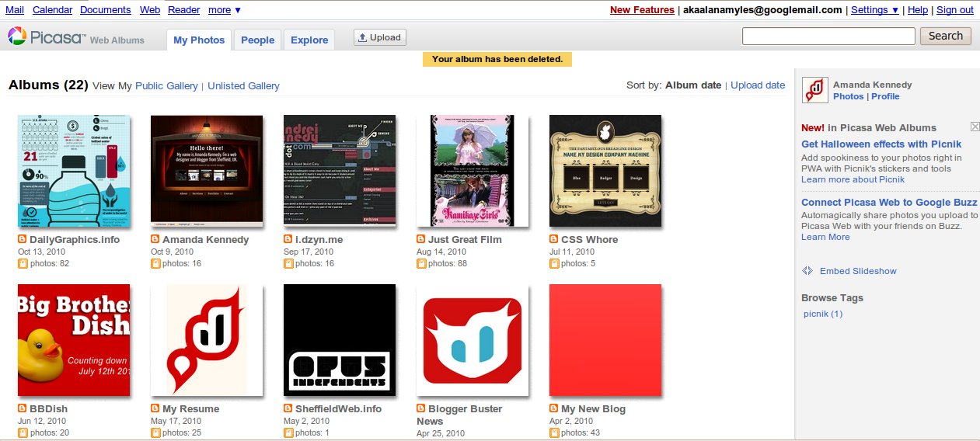Open the Amanda Kennedy album thumbnail
This screenshot has height=441, width=980.
point(207,171)
